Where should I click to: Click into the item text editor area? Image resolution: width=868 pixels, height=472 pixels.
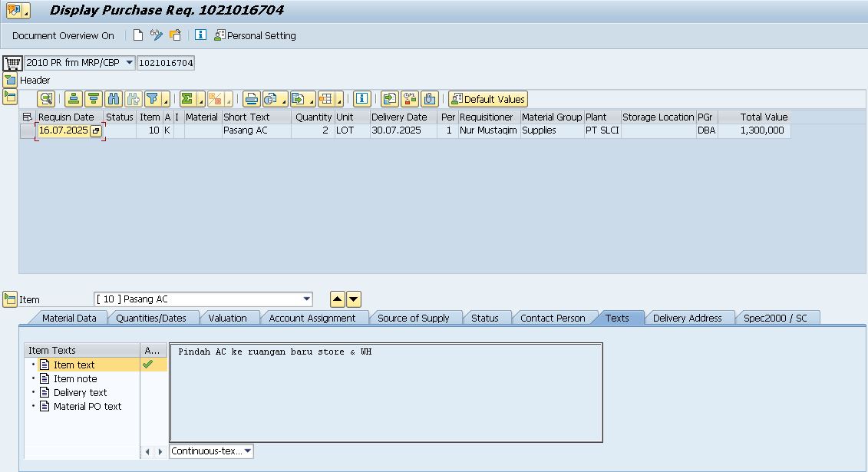point(386,392)
